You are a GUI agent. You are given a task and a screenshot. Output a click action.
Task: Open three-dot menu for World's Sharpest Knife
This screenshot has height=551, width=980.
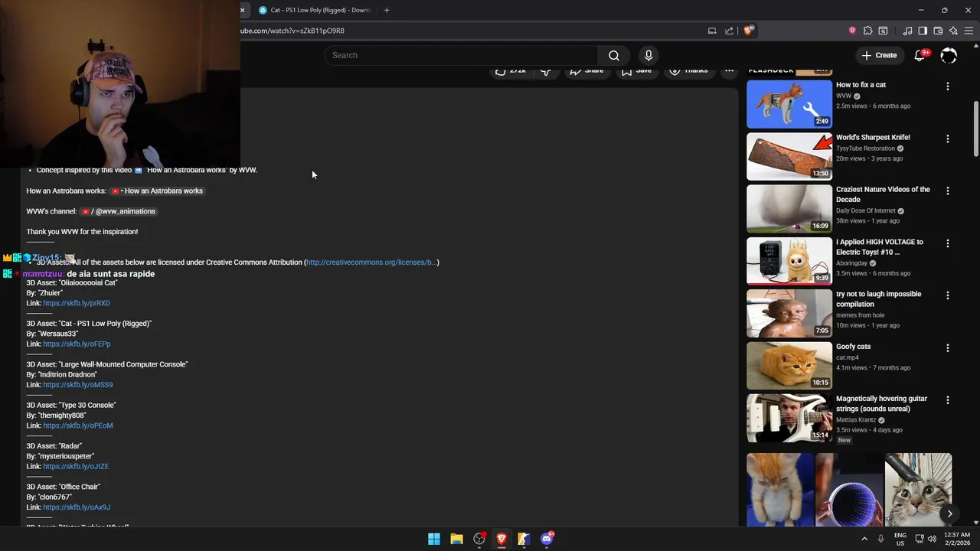point(948,139)
